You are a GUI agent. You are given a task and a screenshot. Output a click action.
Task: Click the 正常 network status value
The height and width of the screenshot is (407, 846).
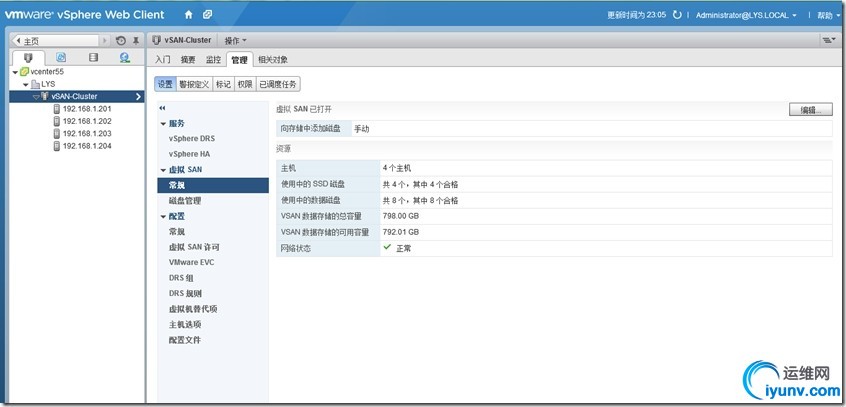pyautogui.click(x=404, y=248)
